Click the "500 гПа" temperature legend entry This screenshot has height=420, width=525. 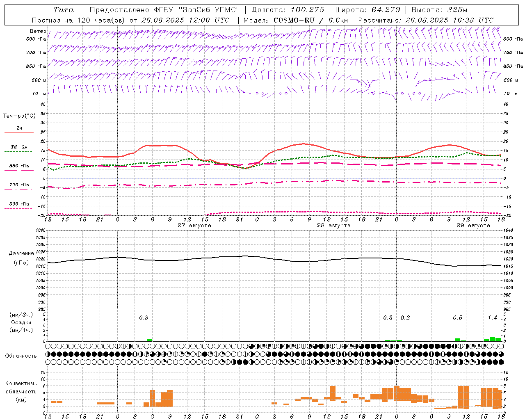click(x=19, y=204)
